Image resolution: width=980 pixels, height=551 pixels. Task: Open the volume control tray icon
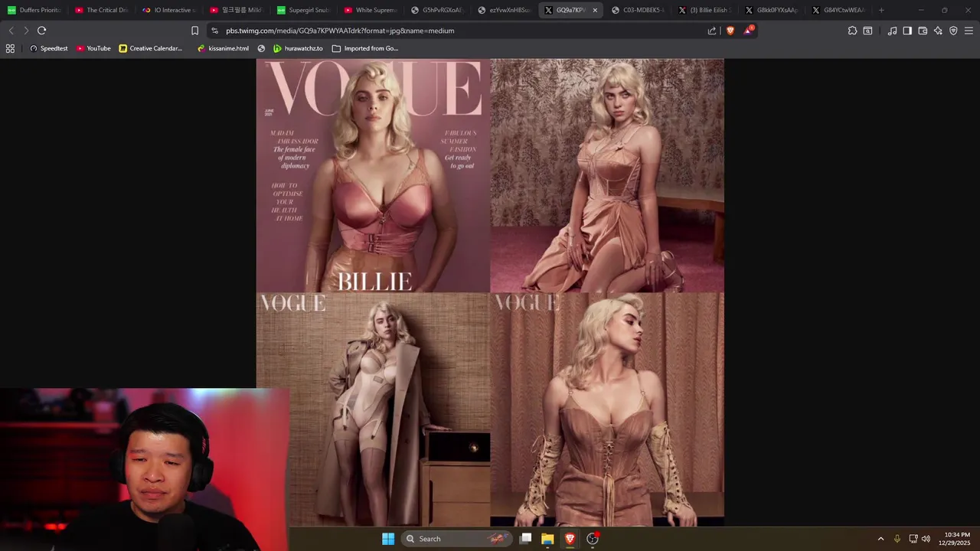coord(926,539)
